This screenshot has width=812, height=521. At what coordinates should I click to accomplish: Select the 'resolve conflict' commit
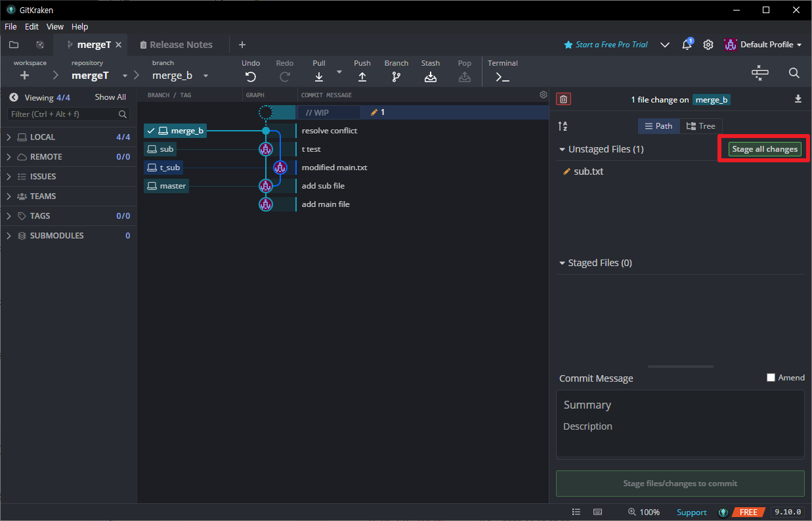(330, 131)
